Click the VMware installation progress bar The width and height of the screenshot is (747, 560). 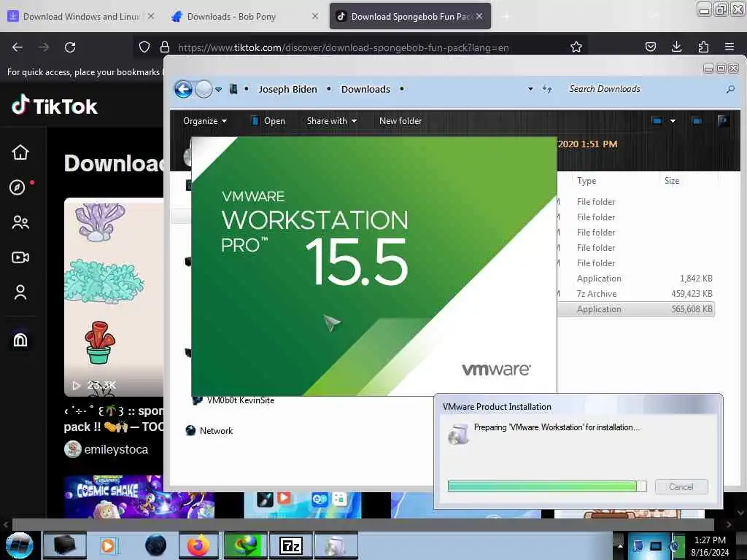click(x=547, y=486)
